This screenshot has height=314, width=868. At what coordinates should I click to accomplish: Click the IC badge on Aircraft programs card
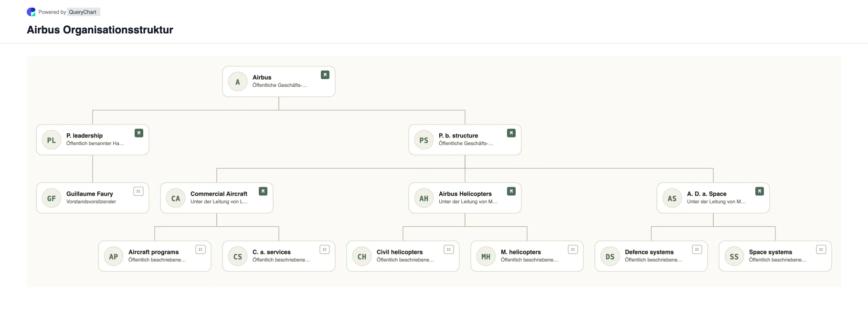click(201, 250)
